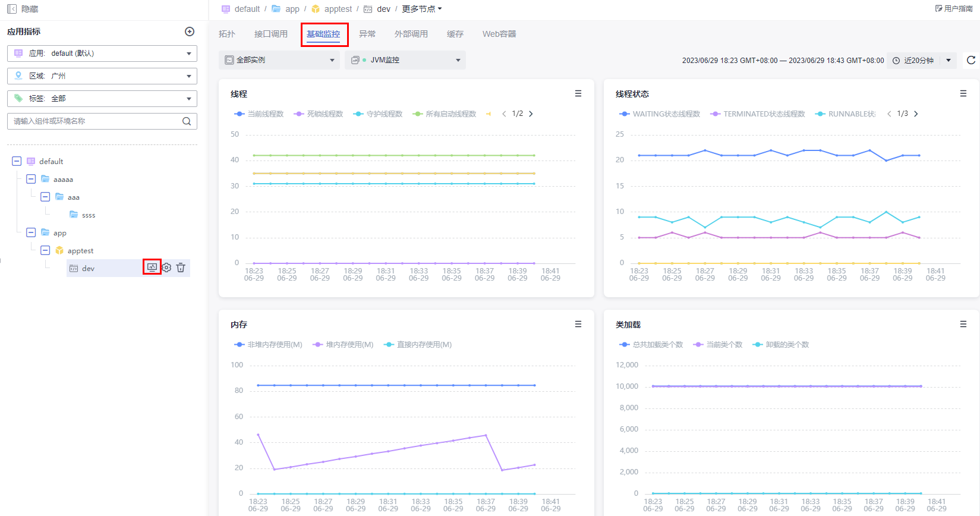Open settings gear for dev environment
Image resolution: width=980 pixels, height=516 pixels.
pos(166,268)
